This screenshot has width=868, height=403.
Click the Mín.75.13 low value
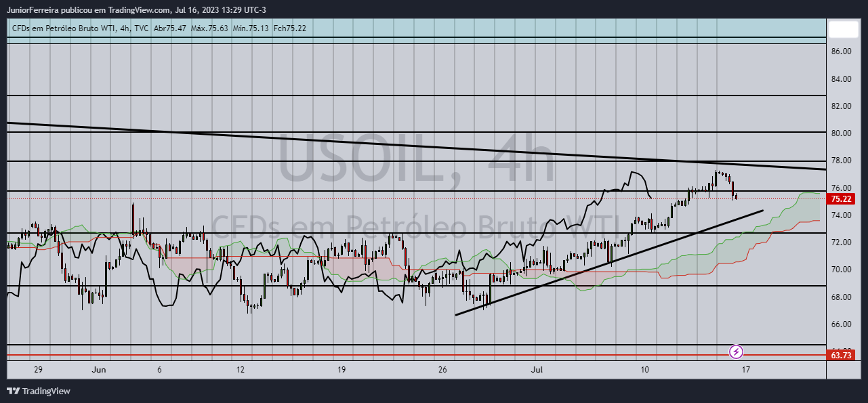pos(251,28)
